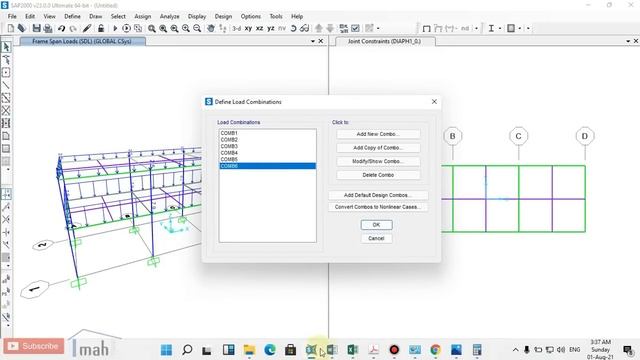The width and height of the screenshot is (640, 360).
Task: Open dropdown next to shell section icon
Action: 519,28
